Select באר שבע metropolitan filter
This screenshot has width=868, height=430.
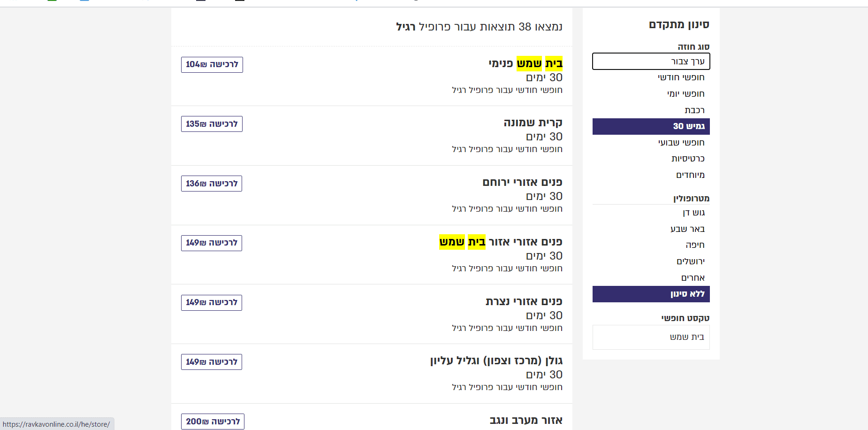coord(687,229)
